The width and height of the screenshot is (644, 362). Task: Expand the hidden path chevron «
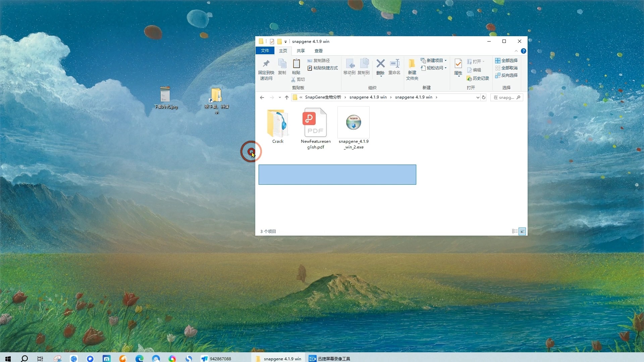[301, 98]
